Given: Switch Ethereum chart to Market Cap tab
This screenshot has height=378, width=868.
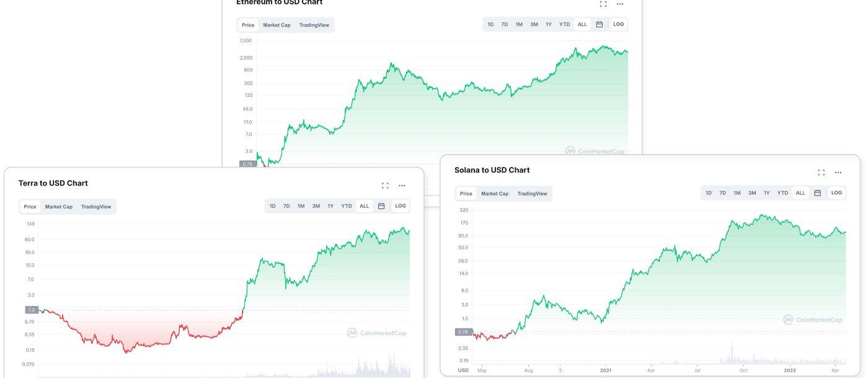Looking at the screenshot, I should [277, 25].
